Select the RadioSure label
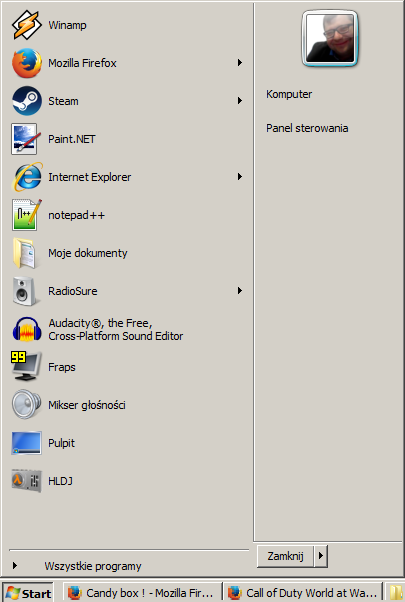Image resolution: width=405 pixels, height=602 pixels. click(73, 291)
